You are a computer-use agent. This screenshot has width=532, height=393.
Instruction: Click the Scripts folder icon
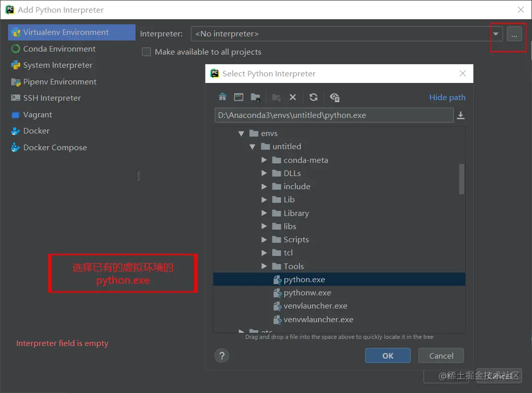point(277,240)
